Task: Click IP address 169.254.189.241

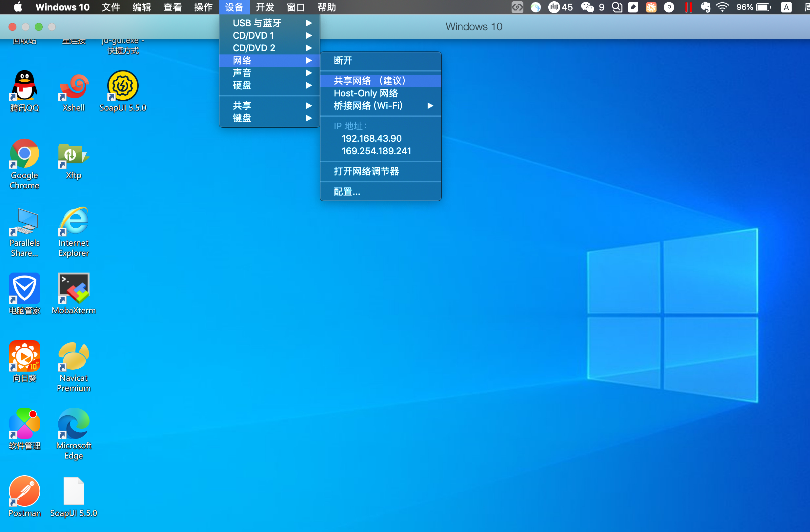Action: pos(376,151)
